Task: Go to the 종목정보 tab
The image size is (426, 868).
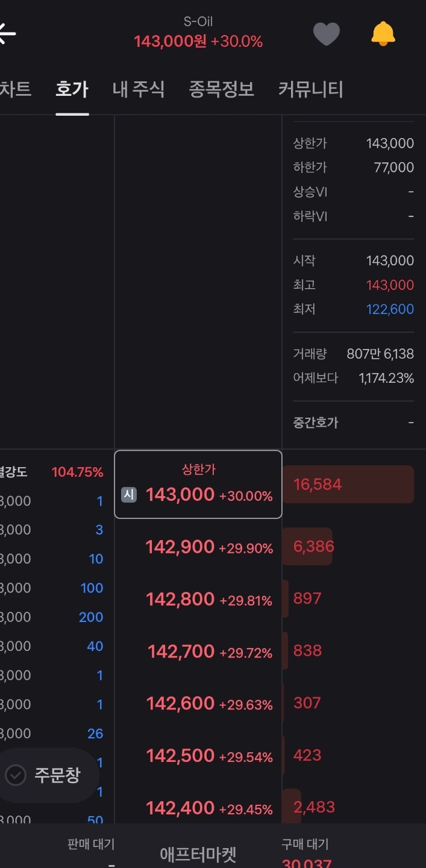Action: coord(222,89)
